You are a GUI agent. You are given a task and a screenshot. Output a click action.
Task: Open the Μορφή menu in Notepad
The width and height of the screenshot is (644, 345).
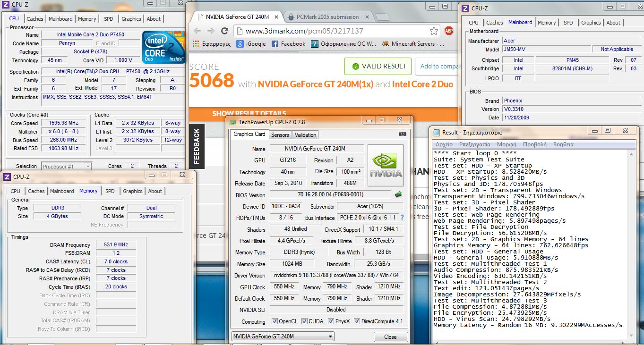click(x=507, y=144)
